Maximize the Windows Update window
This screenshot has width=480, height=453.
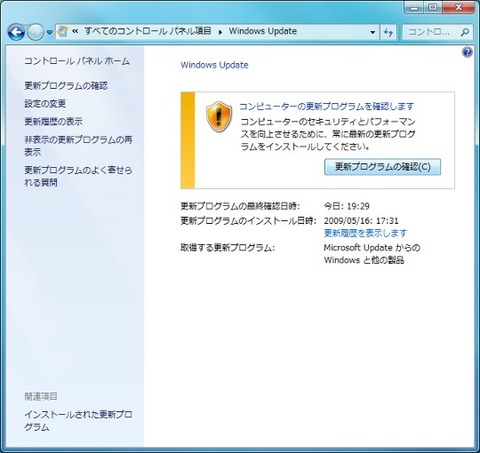[433, 7]
